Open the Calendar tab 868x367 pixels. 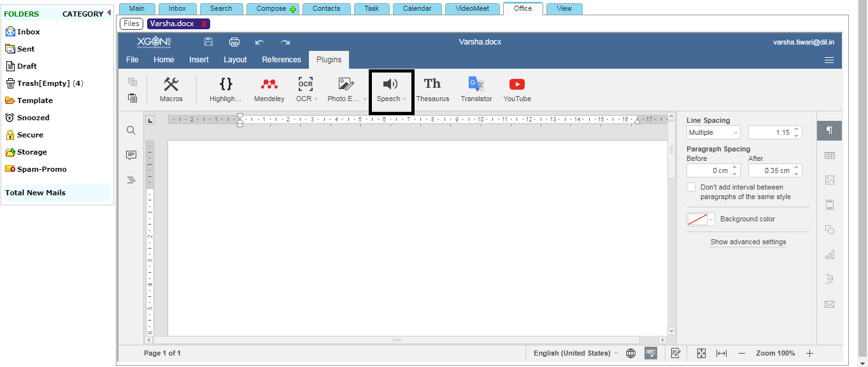coord(417,9)
